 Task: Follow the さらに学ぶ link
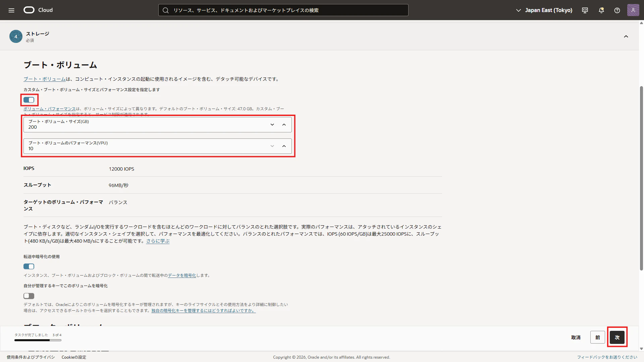[x=158, y=241]
